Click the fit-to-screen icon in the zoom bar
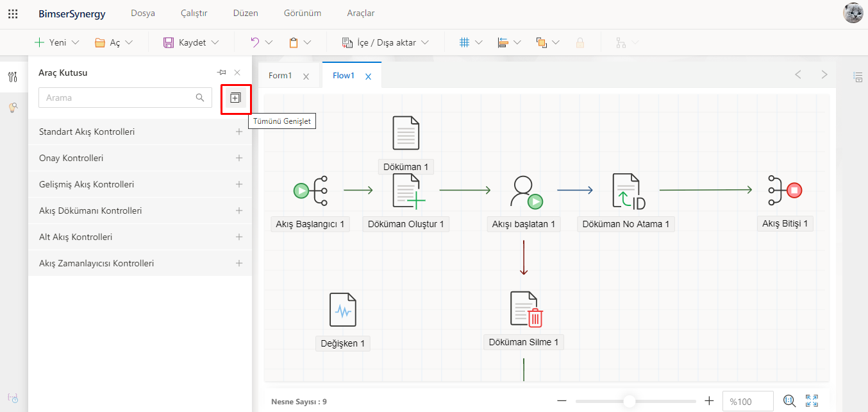868x412 pixels. [812, 401]
